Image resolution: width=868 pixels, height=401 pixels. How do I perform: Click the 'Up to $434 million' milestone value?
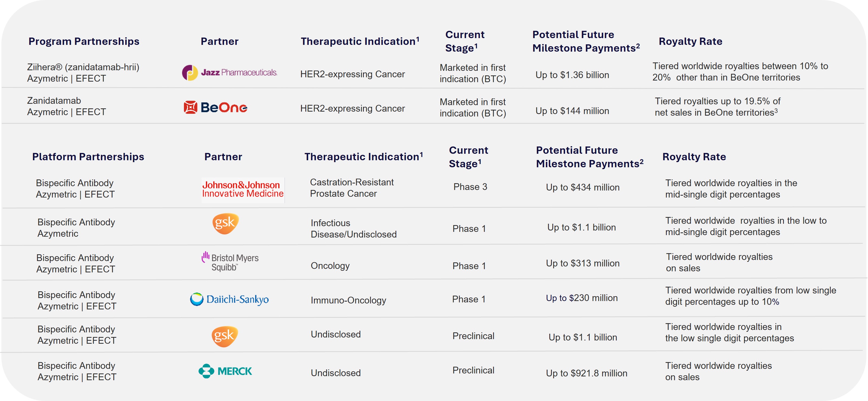click(583, 187)
